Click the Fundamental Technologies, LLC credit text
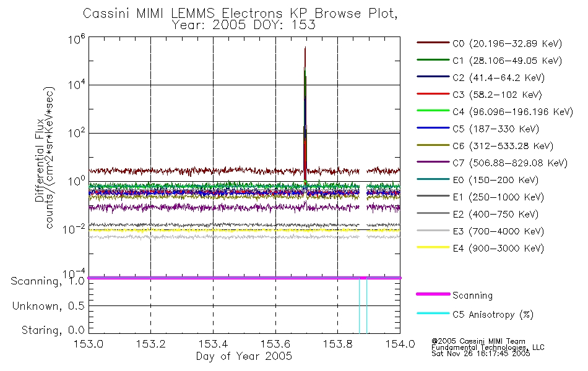 pos(488,348)
